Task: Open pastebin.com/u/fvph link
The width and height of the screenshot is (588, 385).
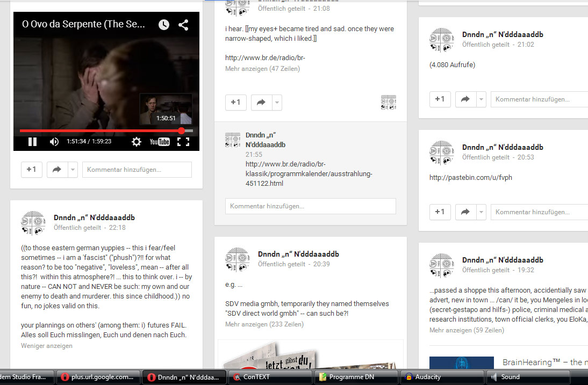Action: pyautogui.click(x=471, y=178)
